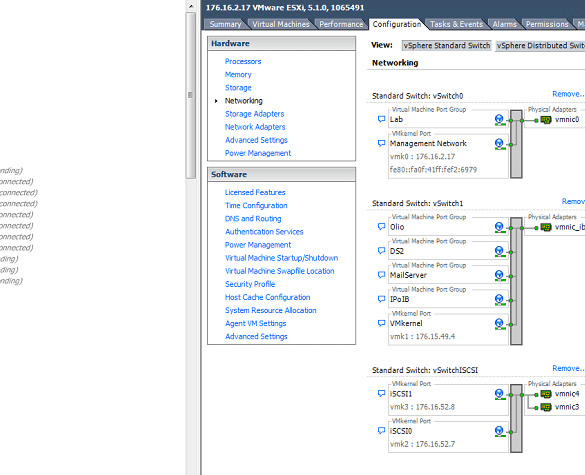Click the globe network icon in Olio row
Viewport: 585px width, 475px height.
click(x=500, y=227)
